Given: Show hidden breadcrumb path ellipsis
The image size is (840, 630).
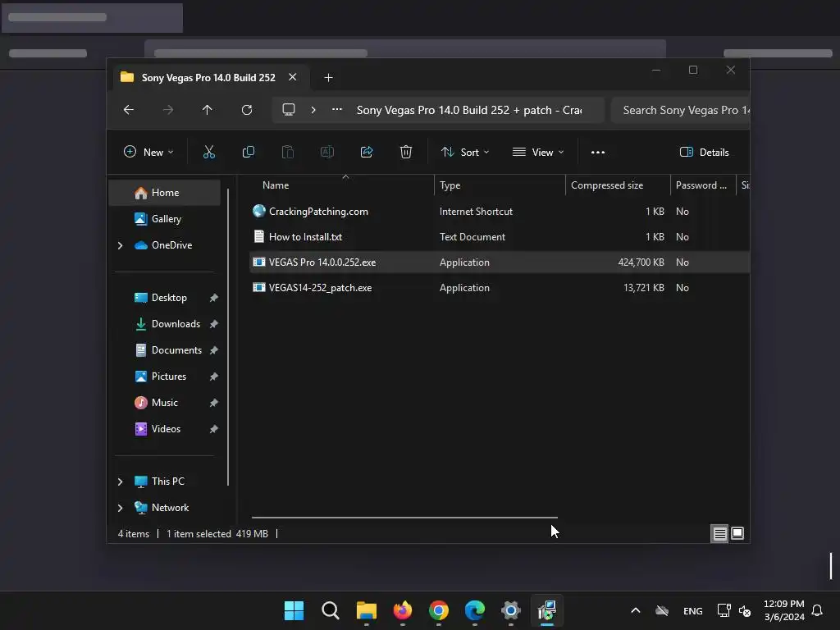Looking at the screenshot, I should point(337,109).
